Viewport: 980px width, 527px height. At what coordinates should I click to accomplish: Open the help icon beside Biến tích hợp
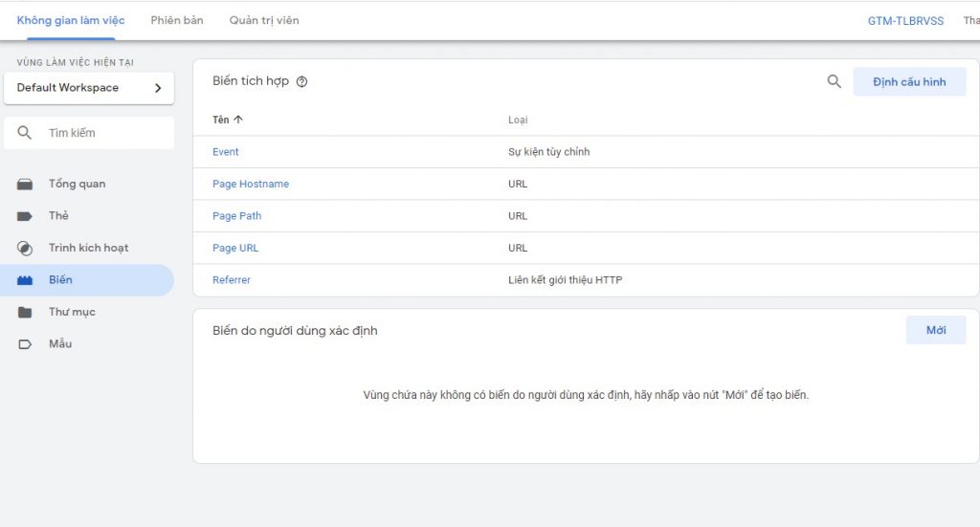(x=301, y=82)
